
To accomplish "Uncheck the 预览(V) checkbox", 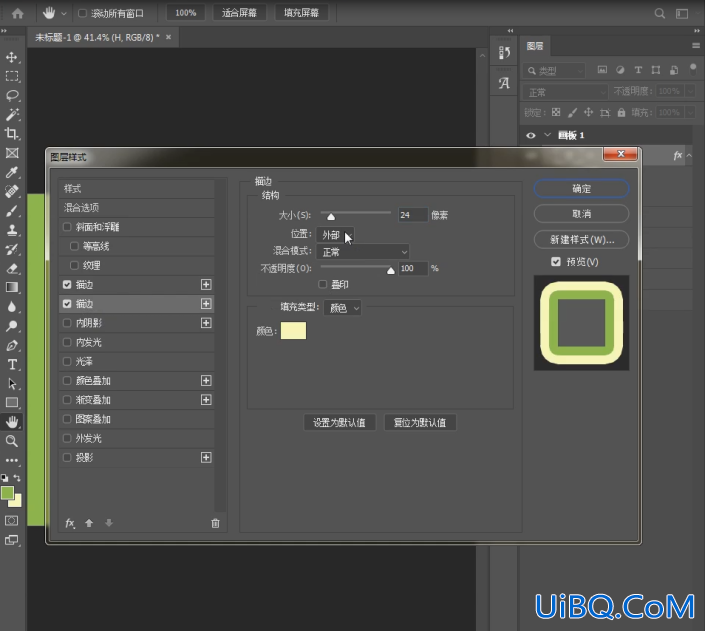I will [556, 262].
